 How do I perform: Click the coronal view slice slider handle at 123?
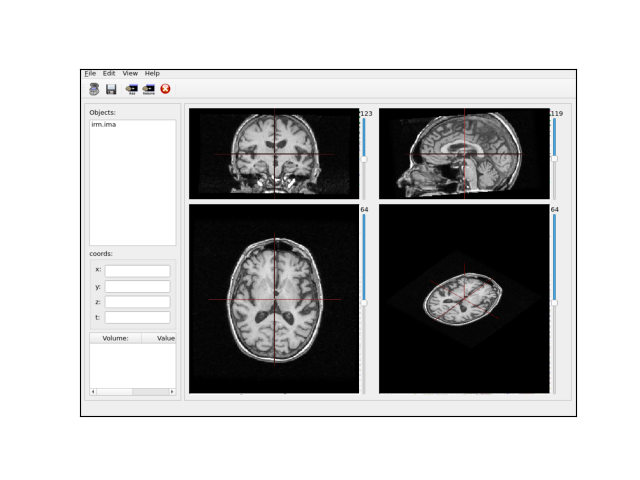click(364, 159)
